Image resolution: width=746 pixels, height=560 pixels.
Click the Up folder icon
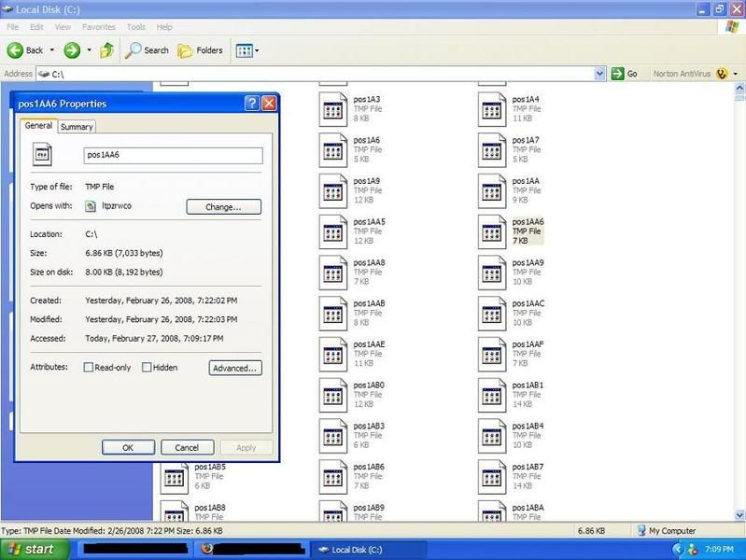click(107, 50)
